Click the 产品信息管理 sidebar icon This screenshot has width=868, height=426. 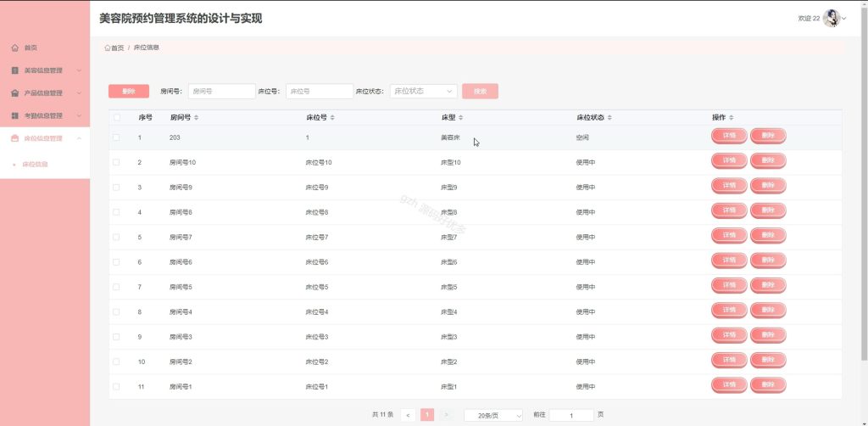15,93
